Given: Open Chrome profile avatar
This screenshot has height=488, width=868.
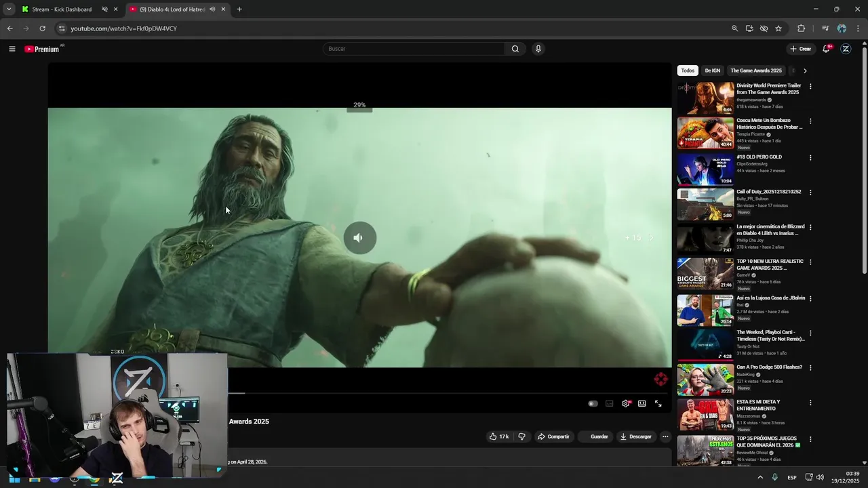Looking at the screenshot, I should 842,28.
